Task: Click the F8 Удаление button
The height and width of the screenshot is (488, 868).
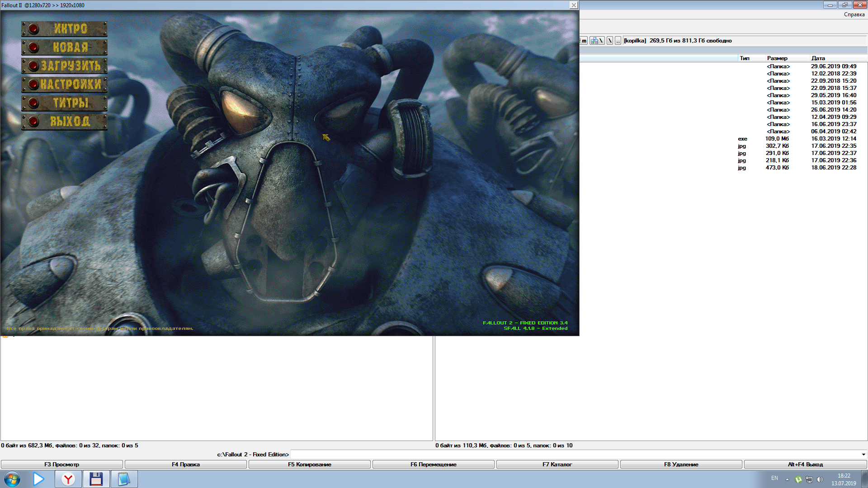Action: (x=681, y=465)
